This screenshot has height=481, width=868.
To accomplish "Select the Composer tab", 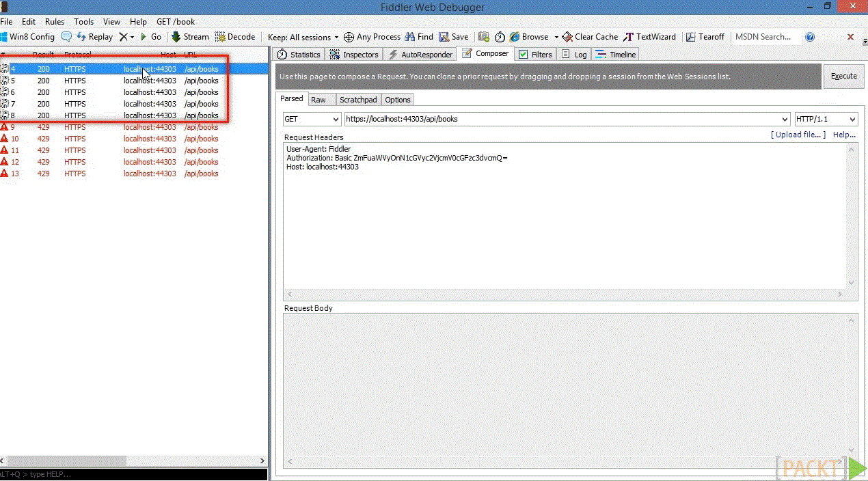I will pyautogui.click(x=485, y=54).
